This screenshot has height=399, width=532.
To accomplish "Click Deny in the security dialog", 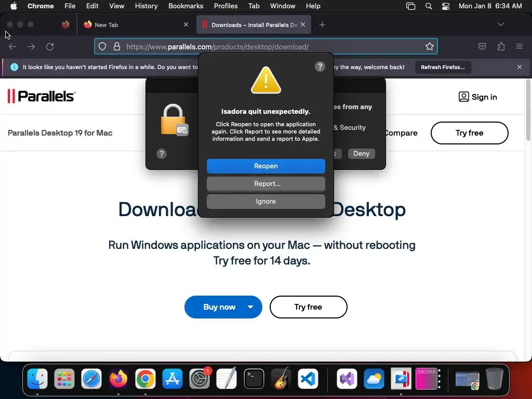I will point(362,153).
